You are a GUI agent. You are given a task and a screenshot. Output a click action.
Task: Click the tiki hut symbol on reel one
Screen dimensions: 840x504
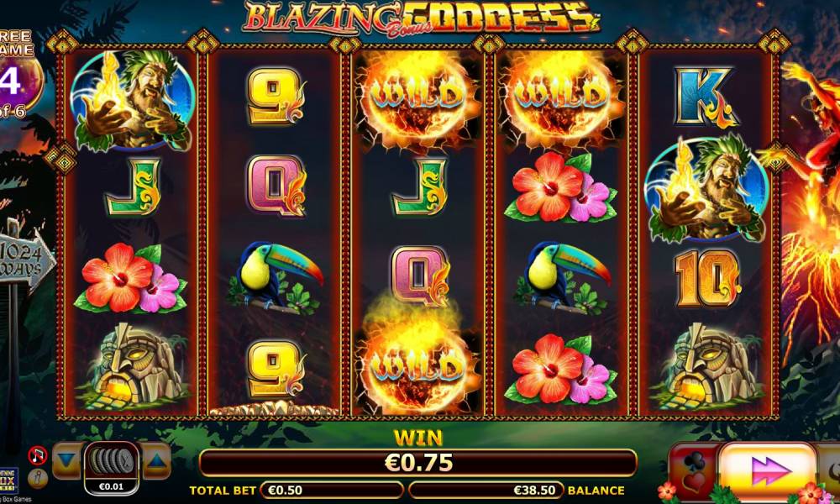(x=134, y=365)
